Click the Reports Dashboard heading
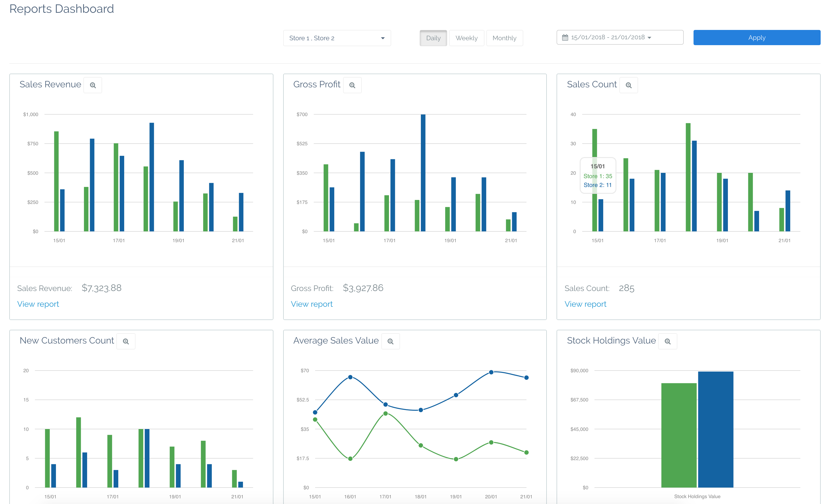The height and width of the screenshot is (504, 829). [x=62, y=9]
